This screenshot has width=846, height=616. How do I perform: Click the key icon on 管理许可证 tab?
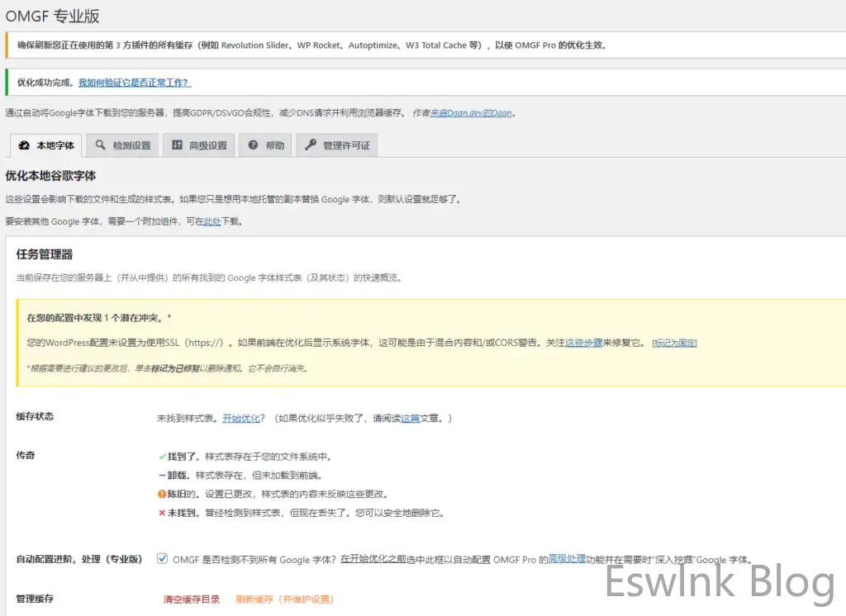pos(311,145)
